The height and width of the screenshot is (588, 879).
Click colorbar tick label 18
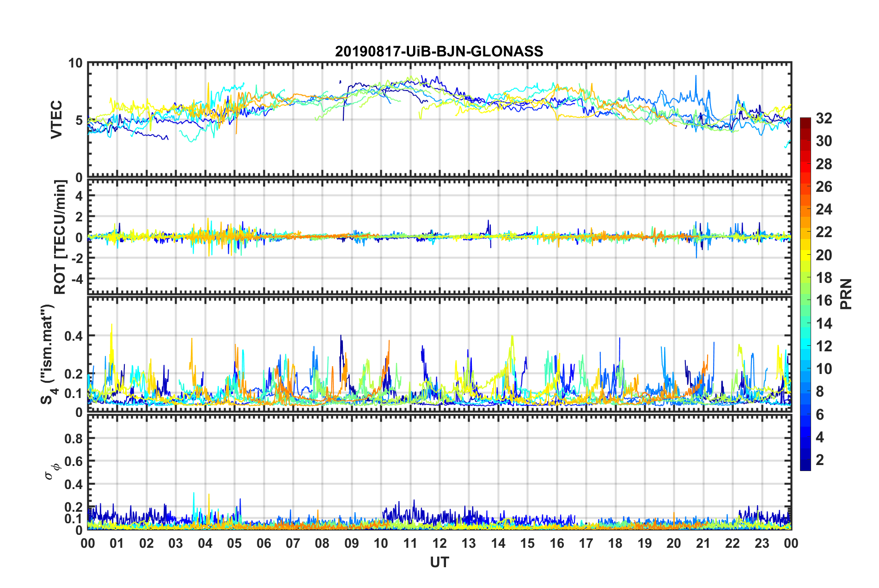[x=824, y=278]
